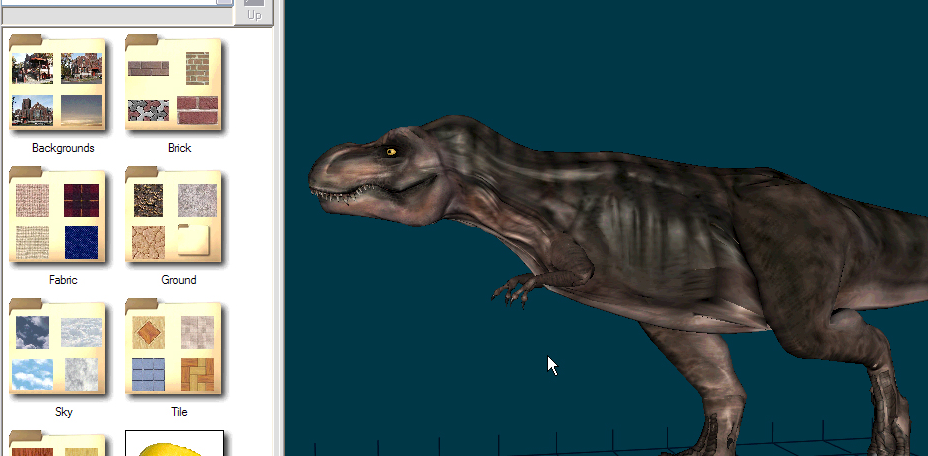
Task: Select the yellow object thumbnail
Action: [x=175, y=445]
